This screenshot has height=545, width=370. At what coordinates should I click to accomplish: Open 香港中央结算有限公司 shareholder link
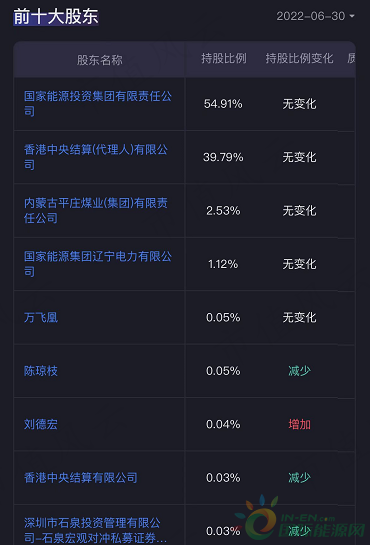pos(81,478)
